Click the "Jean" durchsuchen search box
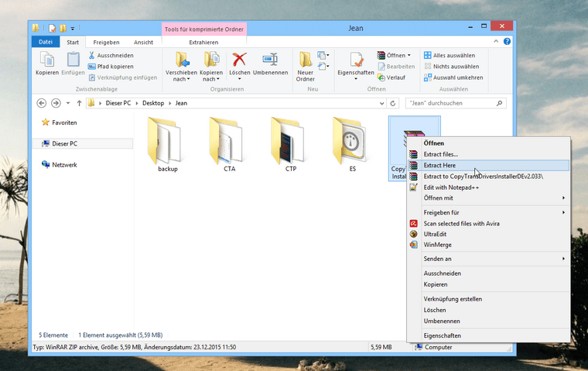 pos(456,103)
